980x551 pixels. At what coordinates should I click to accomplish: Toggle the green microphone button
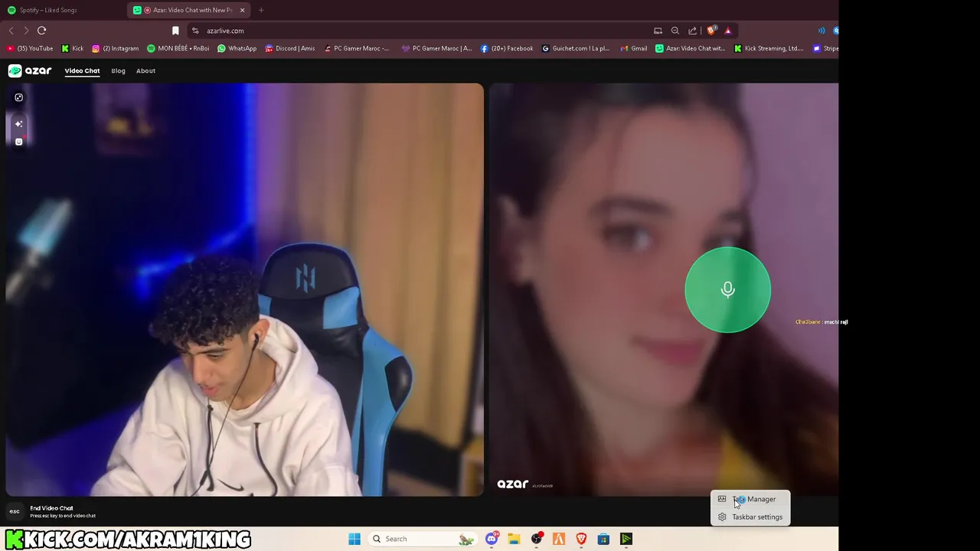[727, 289]
